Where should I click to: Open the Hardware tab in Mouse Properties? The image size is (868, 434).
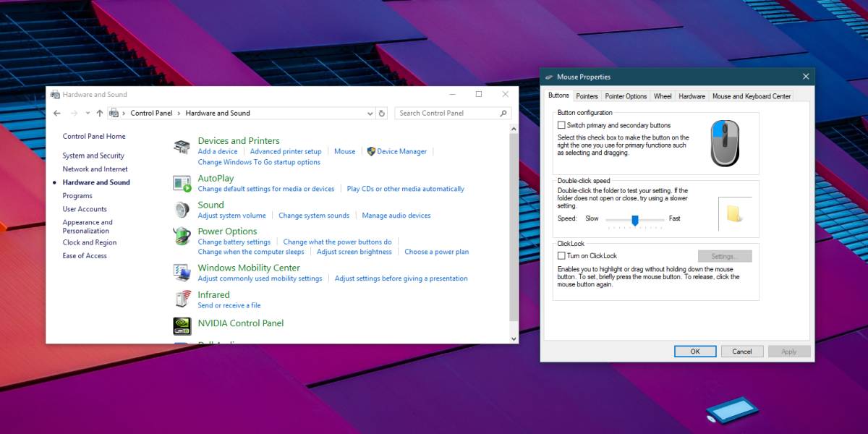pyautogui.click(x=692, y=95)
